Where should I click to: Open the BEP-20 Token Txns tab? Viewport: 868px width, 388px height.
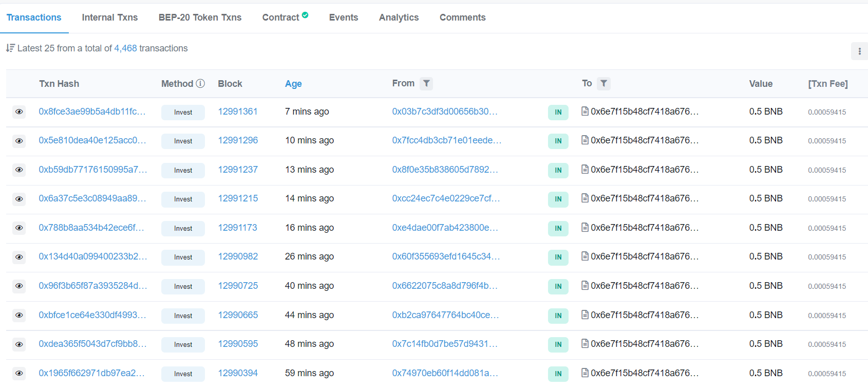200,17
